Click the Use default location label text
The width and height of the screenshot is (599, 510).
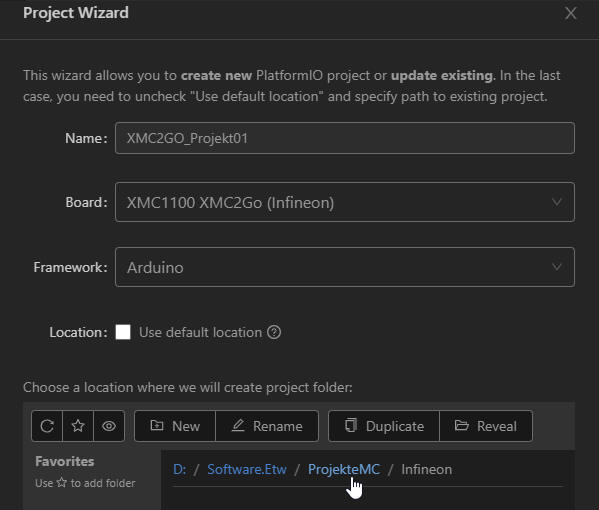(200, 332)
